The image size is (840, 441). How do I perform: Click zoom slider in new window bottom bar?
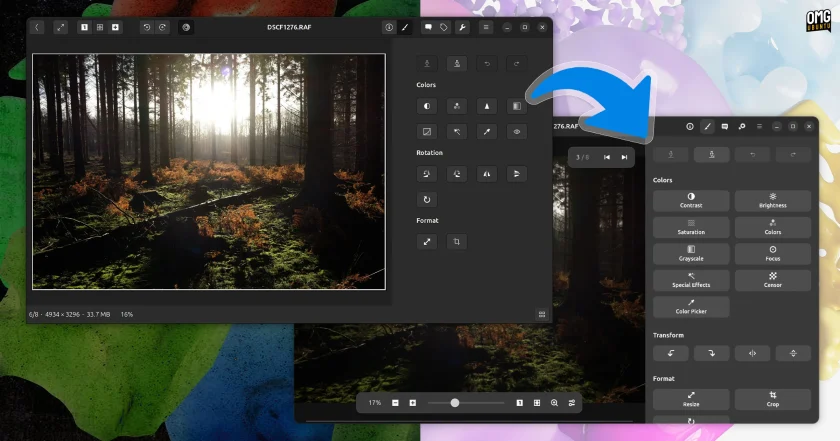[x=466, y=403]
